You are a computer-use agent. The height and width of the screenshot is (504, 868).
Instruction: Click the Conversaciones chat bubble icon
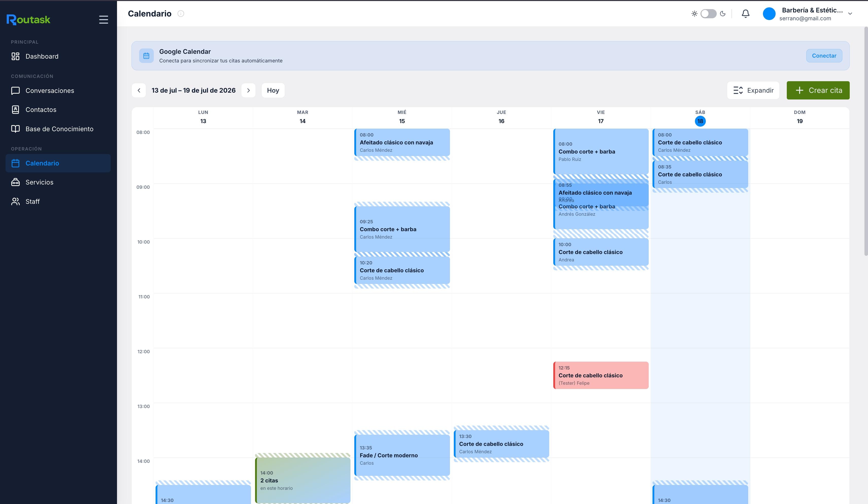(x=15, y=91)
